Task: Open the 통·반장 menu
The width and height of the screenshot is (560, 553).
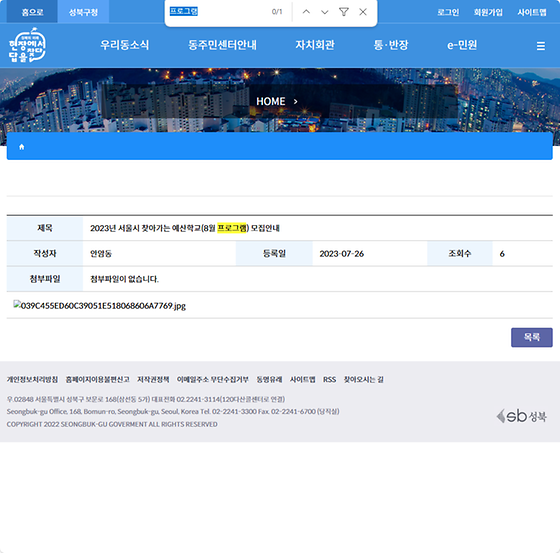Action: tap(391, 45)
